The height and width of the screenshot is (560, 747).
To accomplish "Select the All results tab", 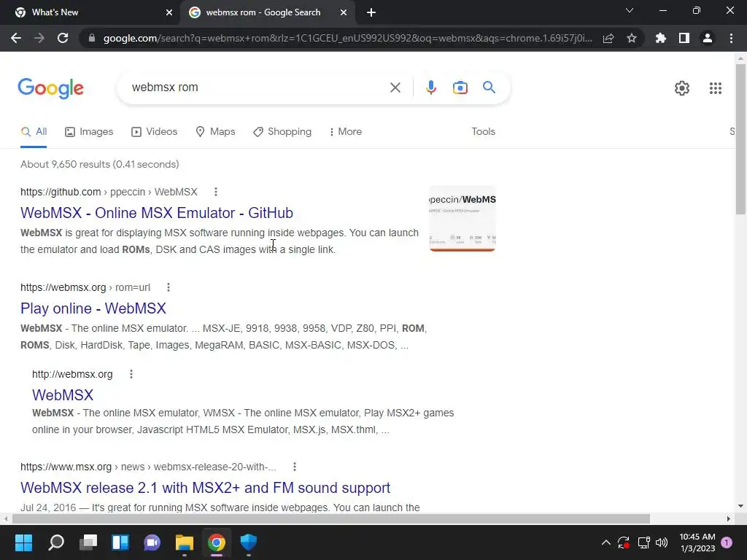I will tap(34, 132).
